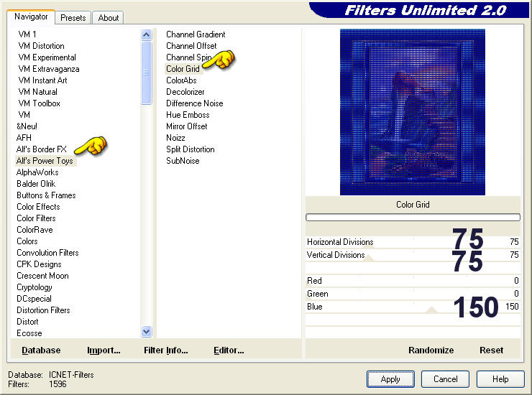Viewport: 532px width, 395px height.
Task: Select the VM Toolbox category
Action: [39, 103]
